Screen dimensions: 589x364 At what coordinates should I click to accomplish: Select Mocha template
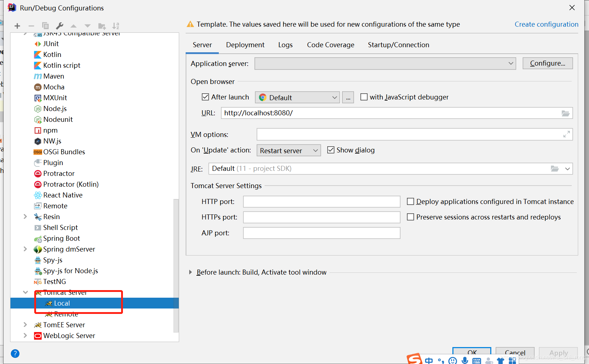[x=54, y=87]
